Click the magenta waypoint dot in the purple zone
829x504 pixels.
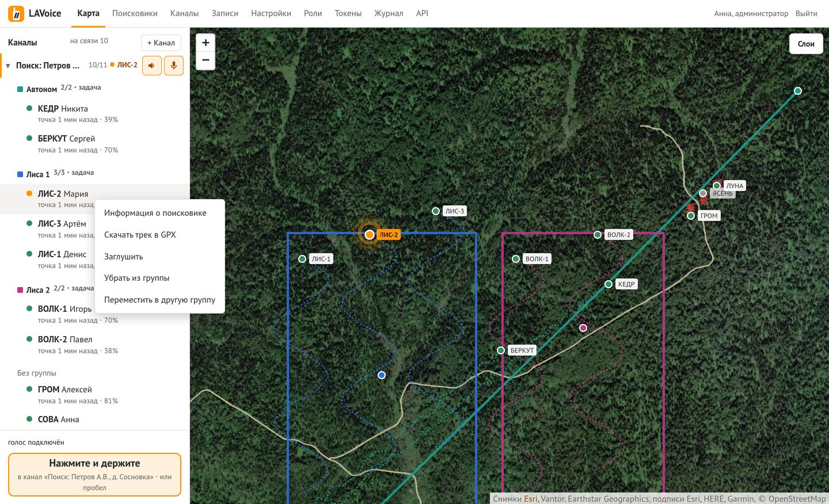[583, 328]
